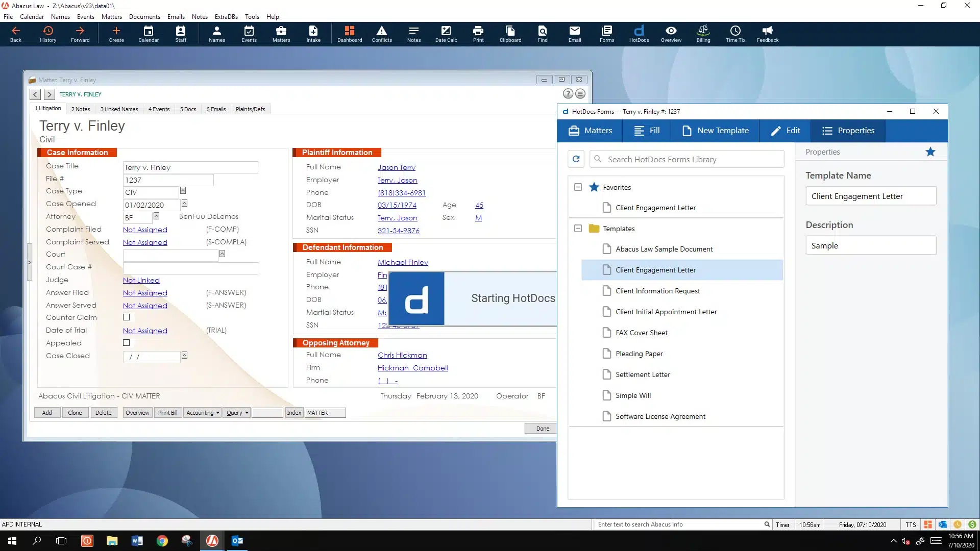Screen dimensions: 980x551
Task: Open the Intake form icon
Action: click(313, 34)
